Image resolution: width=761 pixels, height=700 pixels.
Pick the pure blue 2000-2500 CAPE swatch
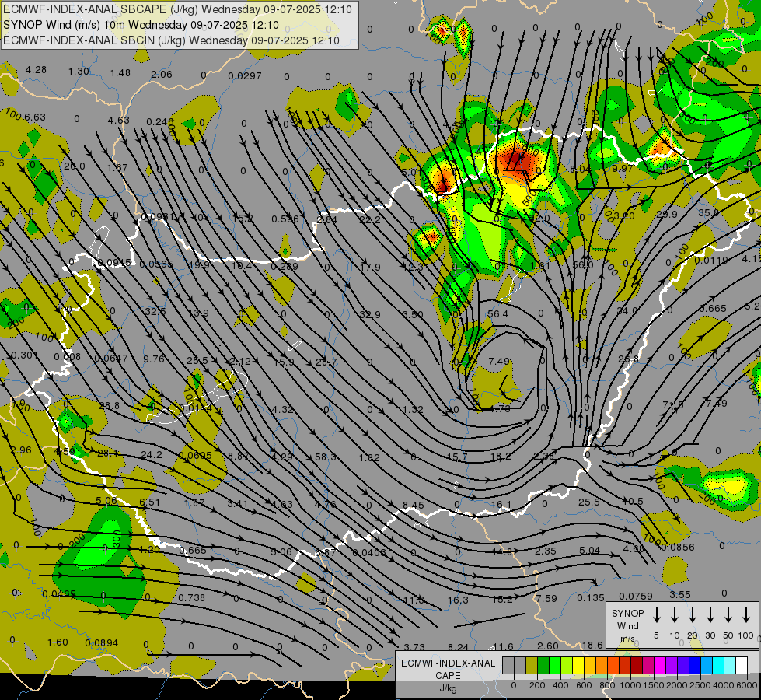pyautogui.click(x=695, y=666)
